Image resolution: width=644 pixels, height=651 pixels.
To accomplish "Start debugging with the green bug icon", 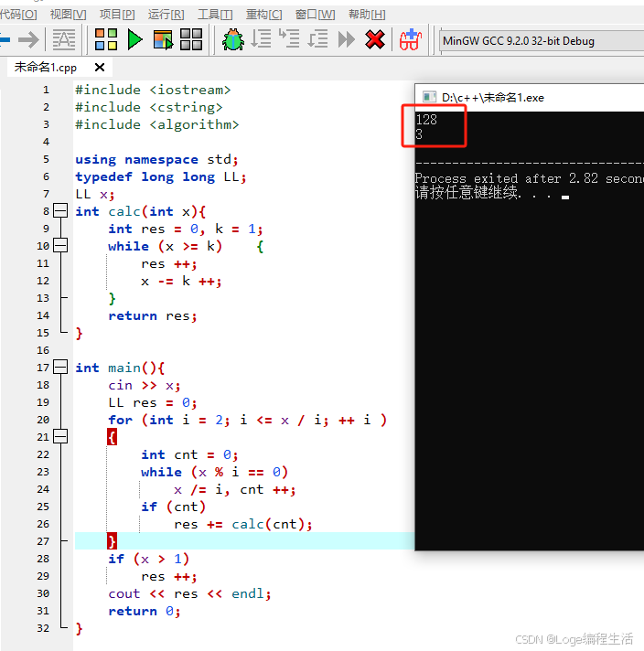I will pyautogui.click(x=233, y=40).
